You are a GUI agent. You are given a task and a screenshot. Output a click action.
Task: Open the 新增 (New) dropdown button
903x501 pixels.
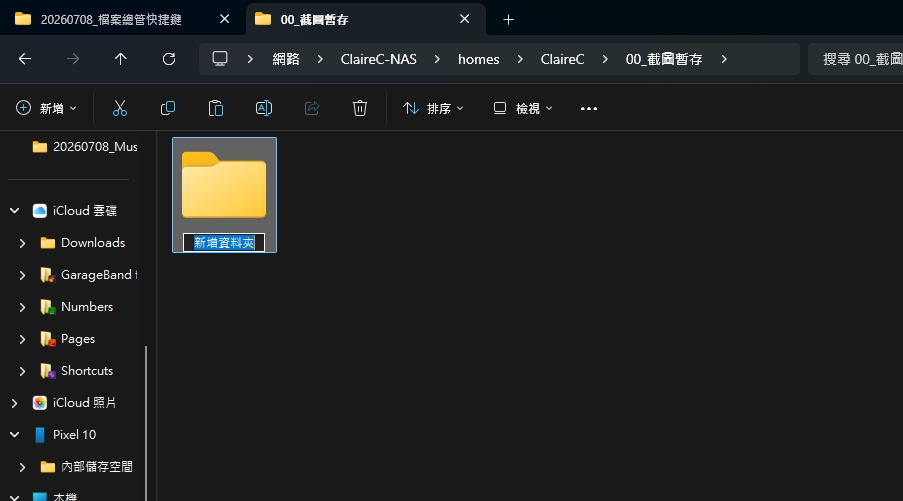coord(47,108)
